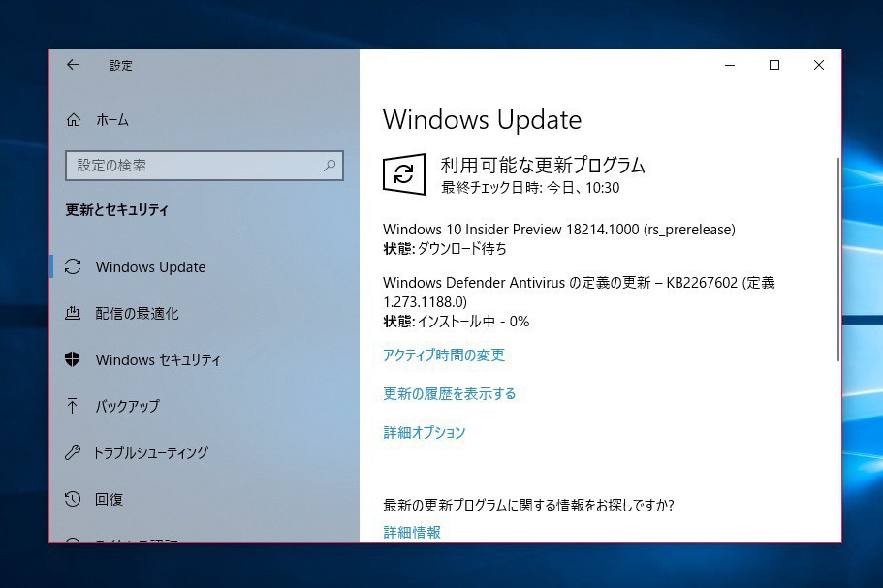Click Windows Update page heading
The height and width of the screenshot is (588, 883).
[x=482, y=120]
